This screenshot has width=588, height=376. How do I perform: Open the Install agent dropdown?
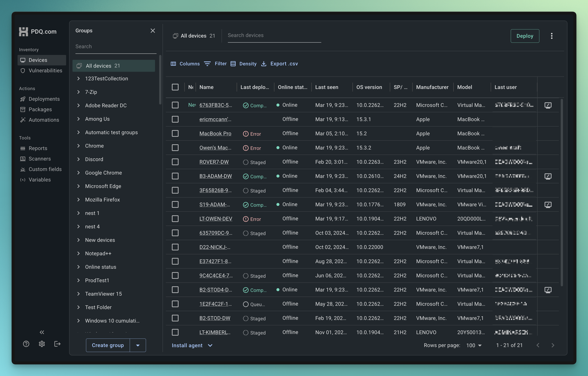(x=192, y=346)
